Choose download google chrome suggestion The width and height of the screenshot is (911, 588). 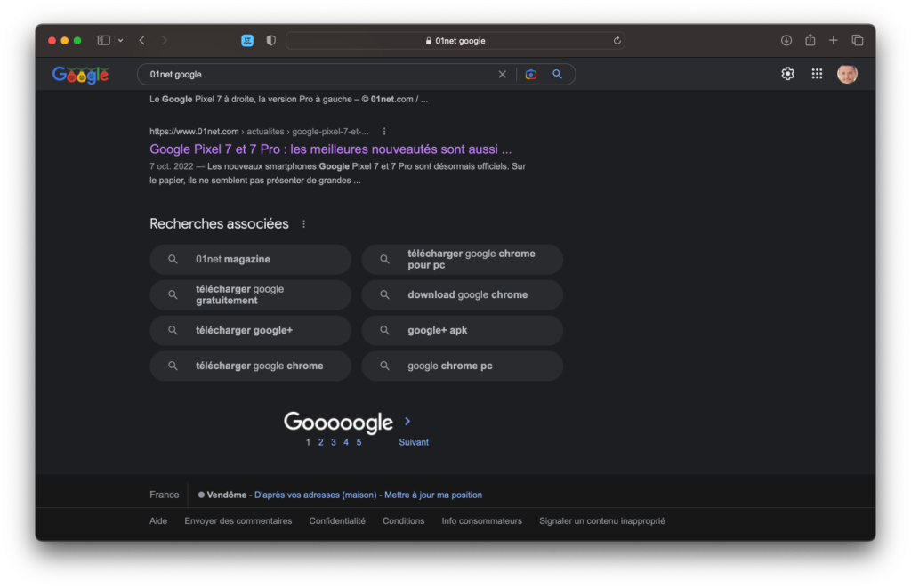pyautogui.click(x=463, y=294)
